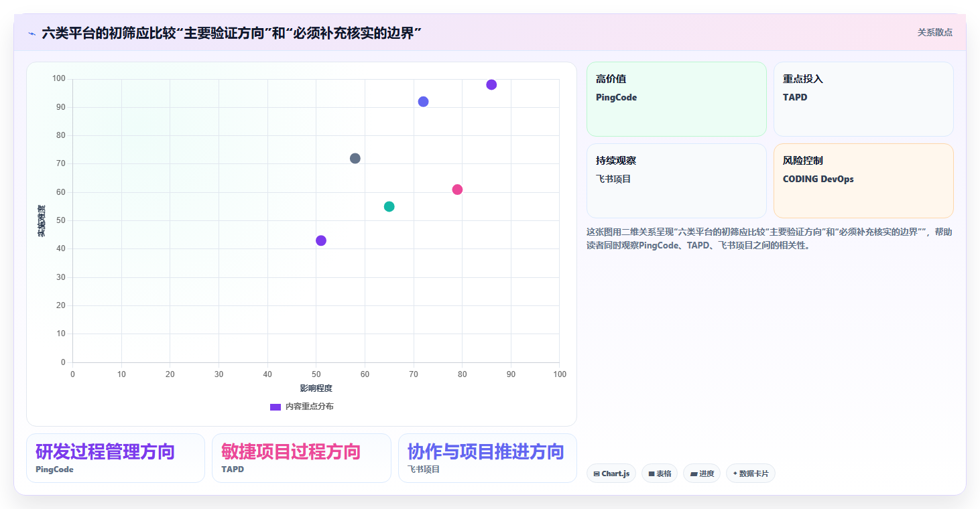The height and width of the screenshot is (509, 980).
Task: Select the purple data point at value 98
Action: tap(491, 84)
